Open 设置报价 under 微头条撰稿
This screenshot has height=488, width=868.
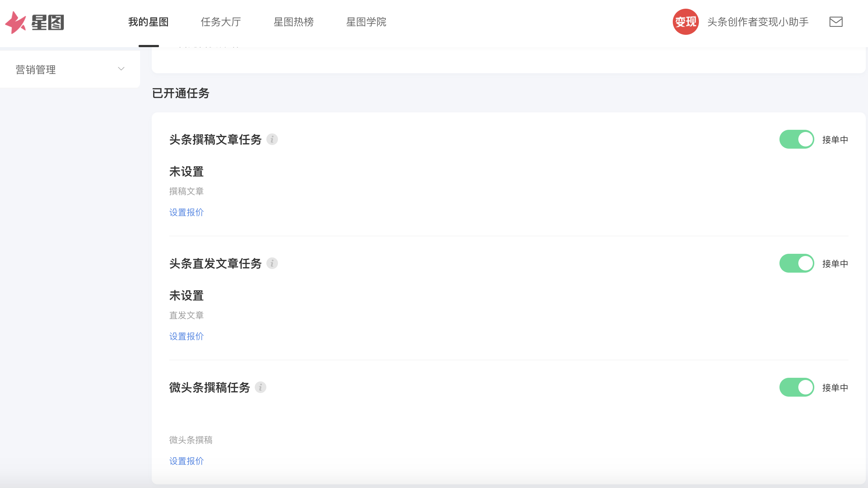186,461
